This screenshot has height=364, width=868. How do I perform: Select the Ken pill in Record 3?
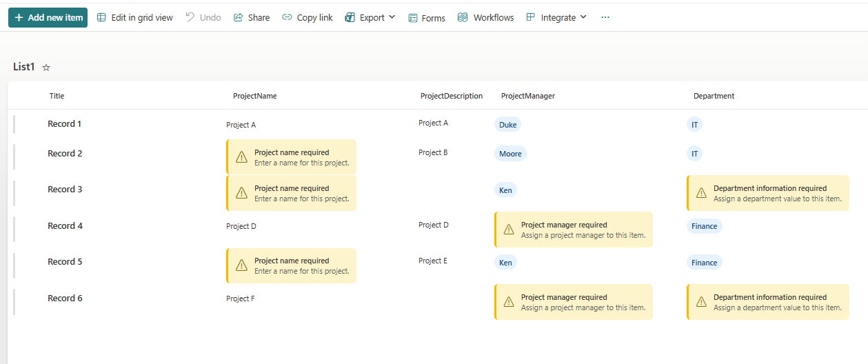[505, 190]
